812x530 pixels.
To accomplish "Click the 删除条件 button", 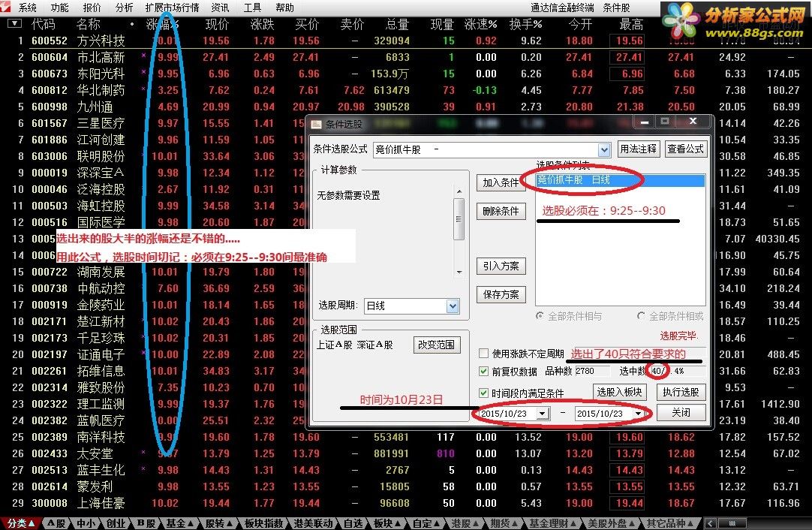I will click(501, 211).
